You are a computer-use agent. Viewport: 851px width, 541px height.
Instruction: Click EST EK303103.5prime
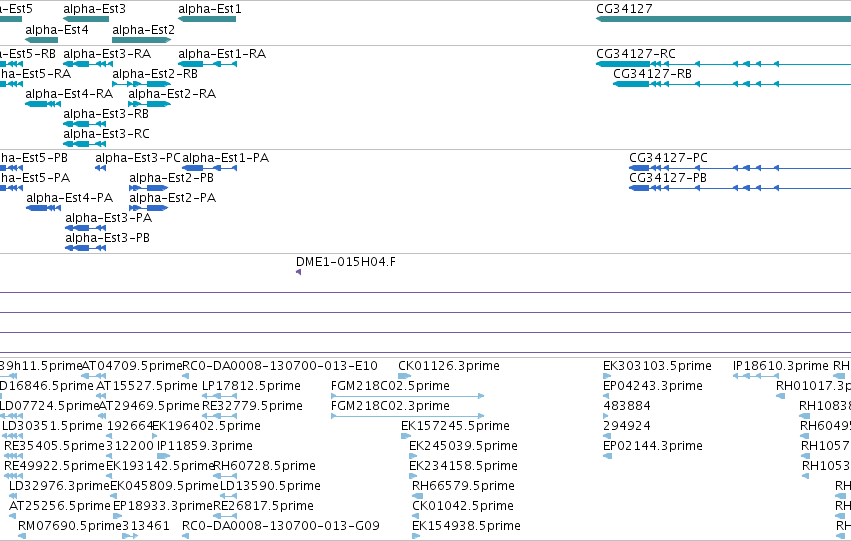point(657,366)
